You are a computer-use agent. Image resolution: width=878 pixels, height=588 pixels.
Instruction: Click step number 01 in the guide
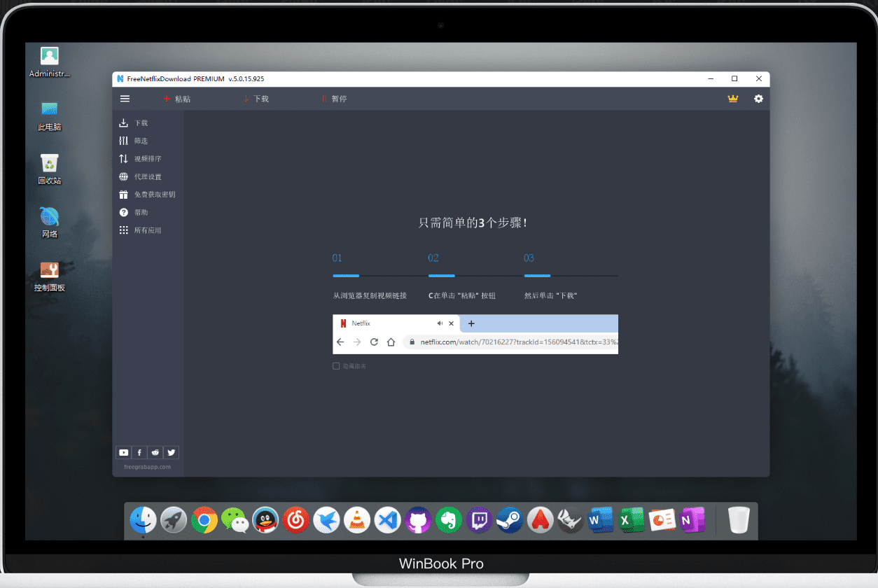pos(337,258)
